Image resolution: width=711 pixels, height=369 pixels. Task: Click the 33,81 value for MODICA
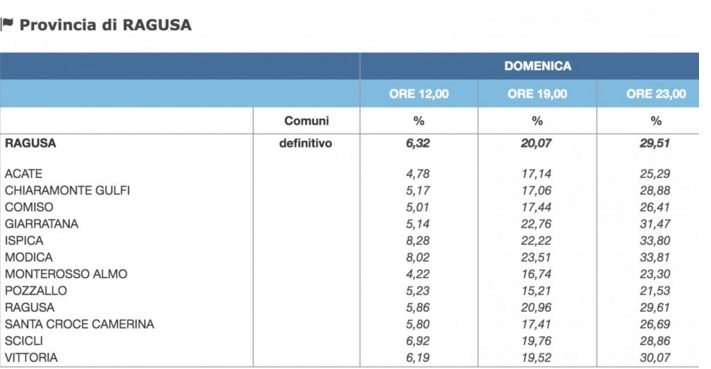[x=655, y=257]
